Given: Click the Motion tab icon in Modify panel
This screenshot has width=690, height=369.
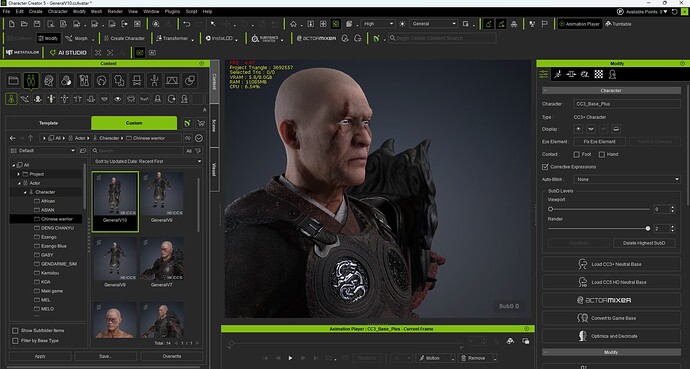Looking at the screenshot, I should pos(558,74).
